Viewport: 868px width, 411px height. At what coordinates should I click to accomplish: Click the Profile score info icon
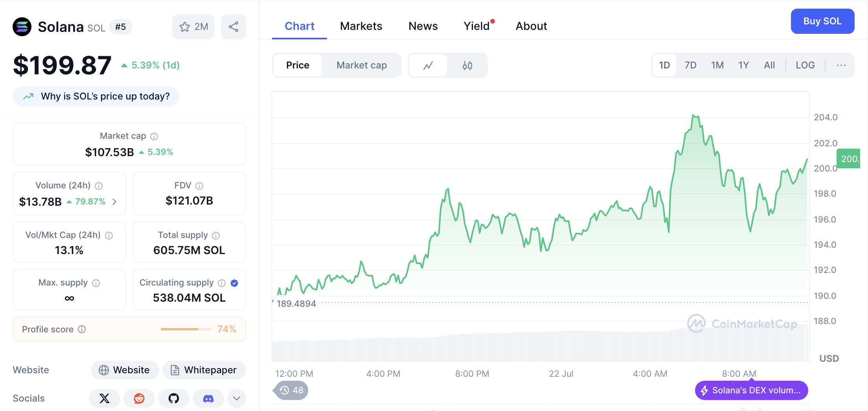tap(82, 329)
